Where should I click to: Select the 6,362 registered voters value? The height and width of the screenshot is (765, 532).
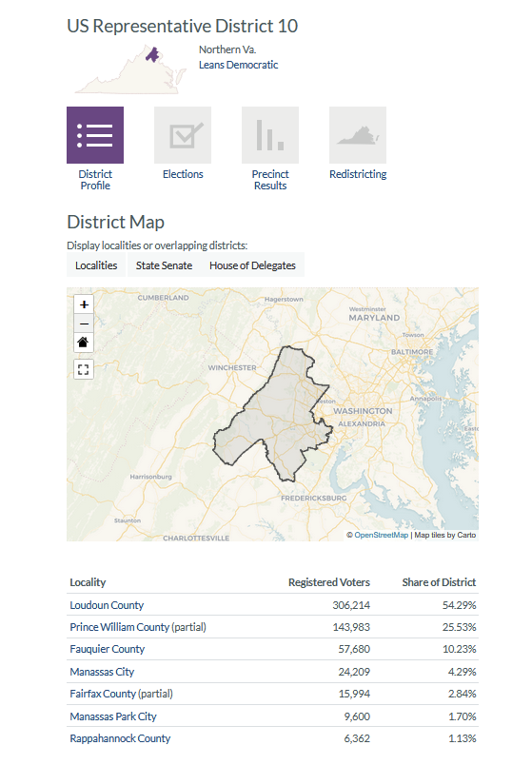coord(357,738)
